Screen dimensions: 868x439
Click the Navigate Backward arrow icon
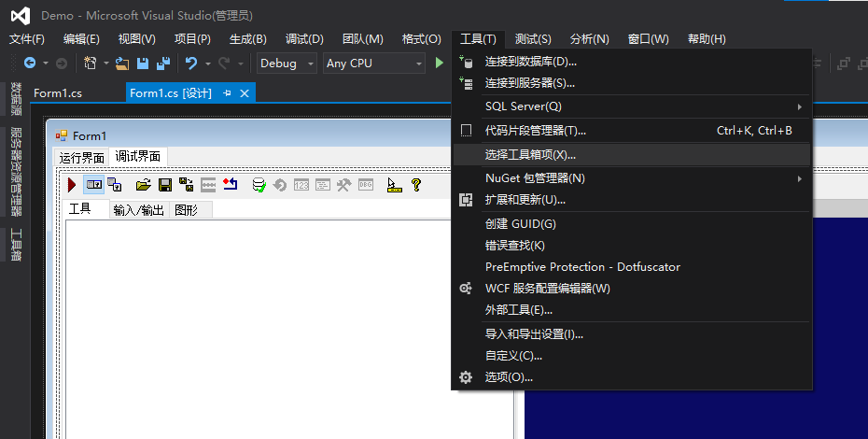tap(30, 64)
